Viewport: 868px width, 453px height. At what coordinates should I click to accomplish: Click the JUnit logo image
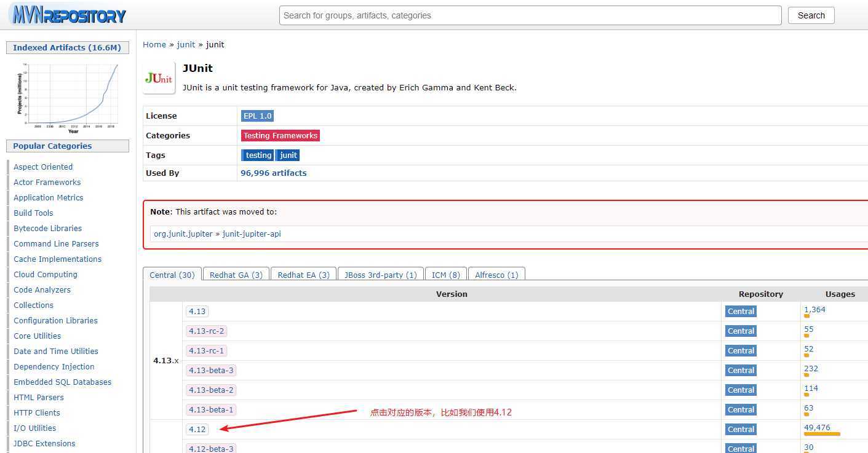click(159, 78)
